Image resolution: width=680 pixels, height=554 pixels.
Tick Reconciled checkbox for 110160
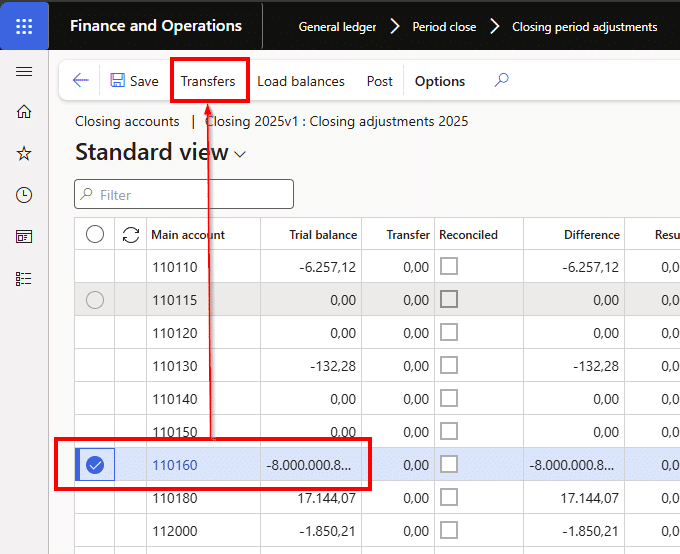click(x=449, y=464)
